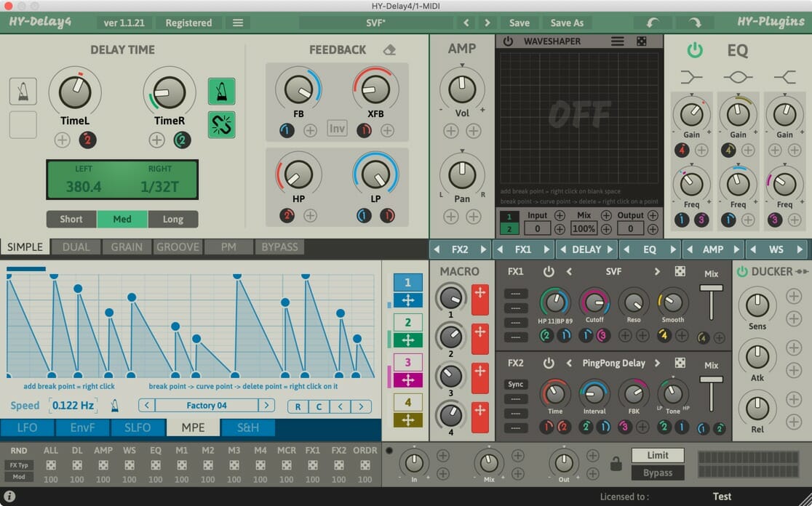Go to next preset arrow in top bar

point(487,23)
